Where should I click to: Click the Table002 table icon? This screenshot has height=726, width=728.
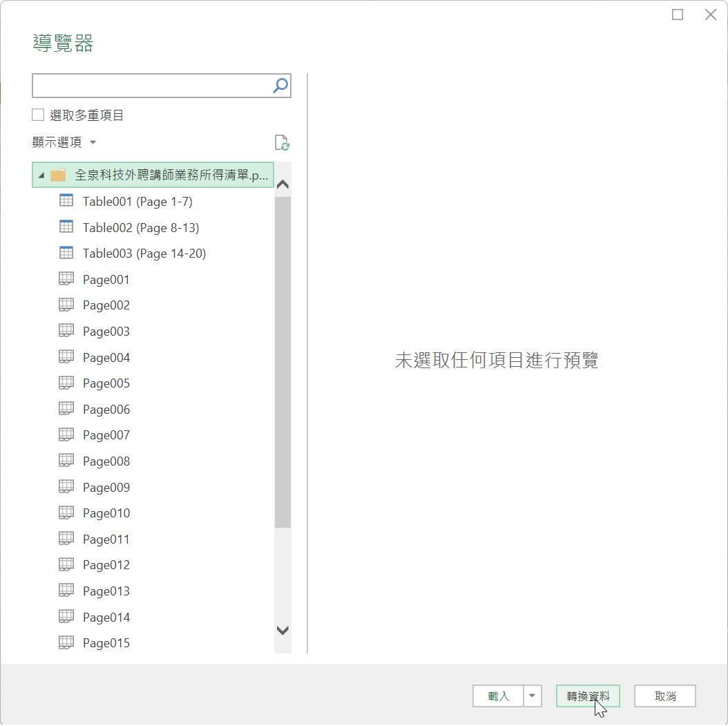66,227
